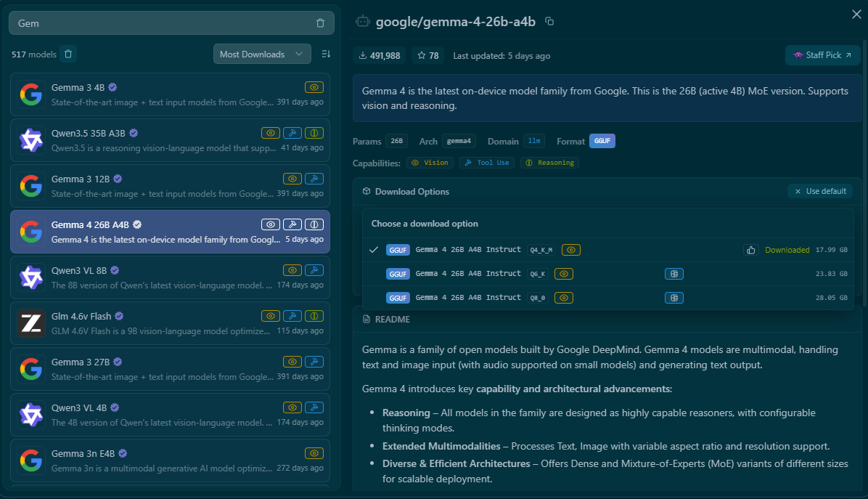Click the Last updated: 5 days ago text
Screen dimensions: 868x499
point(501,55)
